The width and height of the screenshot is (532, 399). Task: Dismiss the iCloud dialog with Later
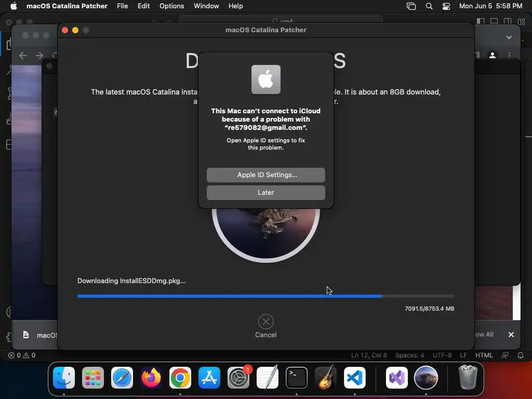265,193
